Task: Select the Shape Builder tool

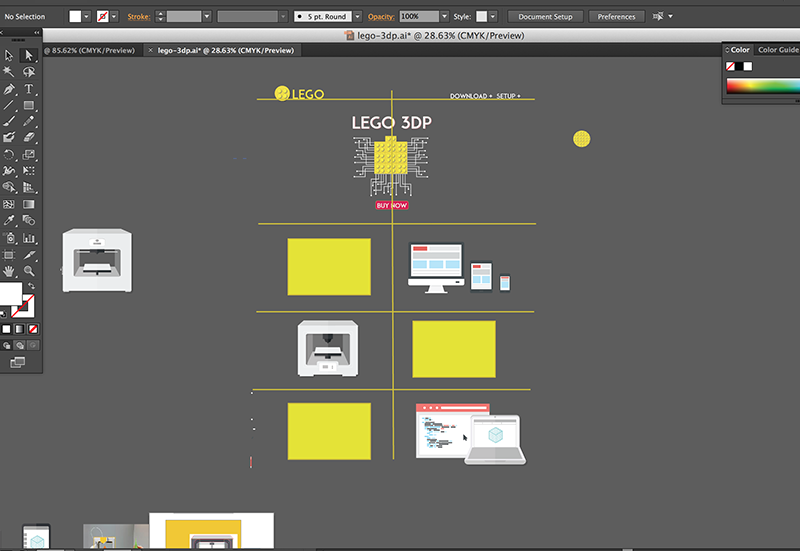Action: [x=9, y=187]
